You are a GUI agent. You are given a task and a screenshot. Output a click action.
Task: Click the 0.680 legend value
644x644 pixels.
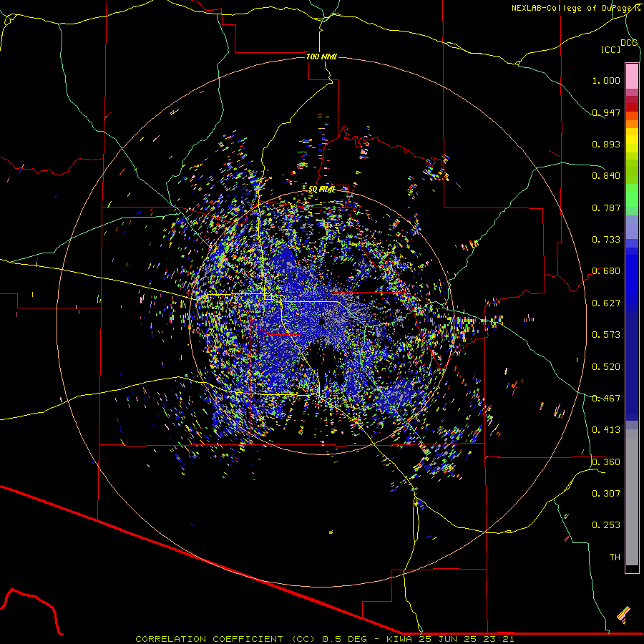point(606,271)
